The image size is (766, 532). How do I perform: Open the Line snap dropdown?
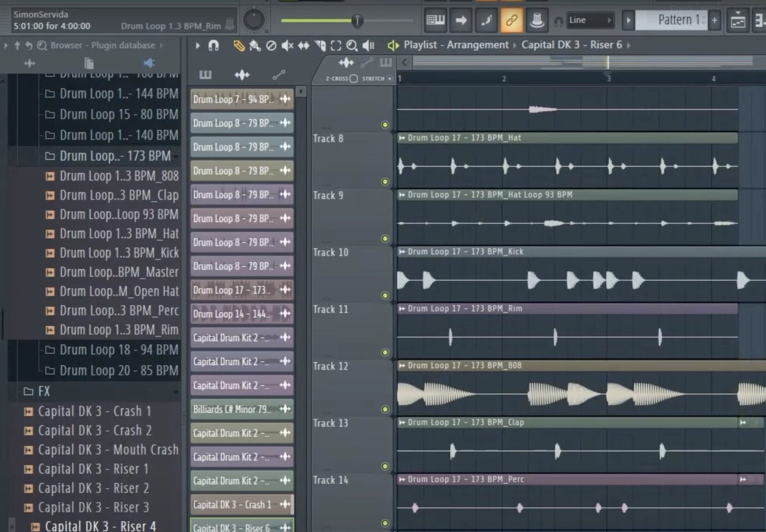(591, 20)
